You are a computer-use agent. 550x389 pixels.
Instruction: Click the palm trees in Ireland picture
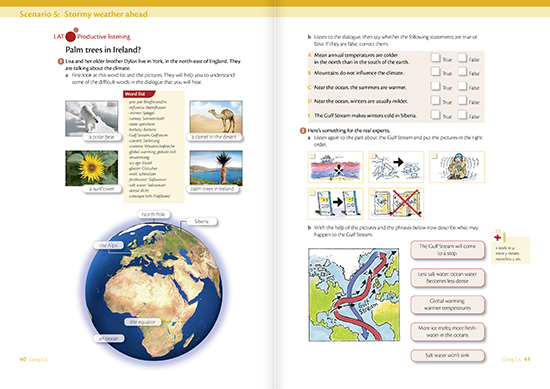(216, 168)
